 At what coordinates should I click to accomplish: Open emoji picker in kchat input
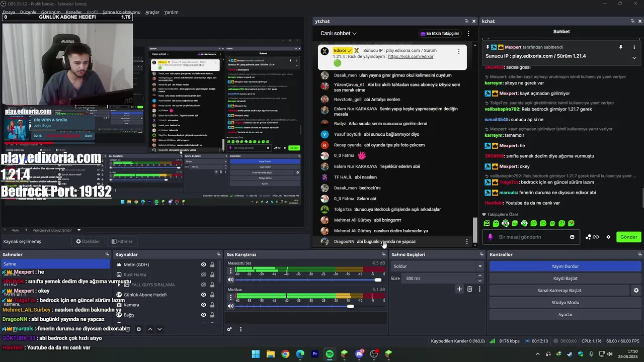[x=572, y=237]
